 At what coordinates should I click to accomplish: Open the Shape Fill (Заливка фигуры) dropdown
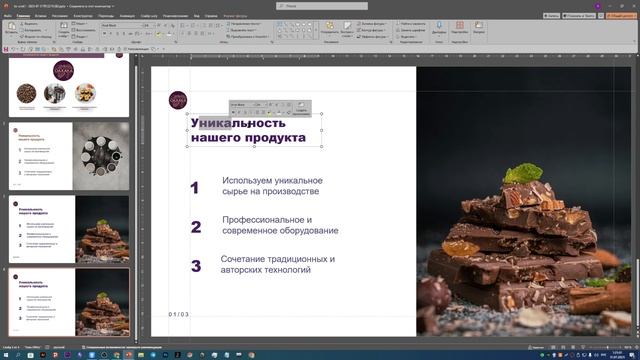(371, 24)
